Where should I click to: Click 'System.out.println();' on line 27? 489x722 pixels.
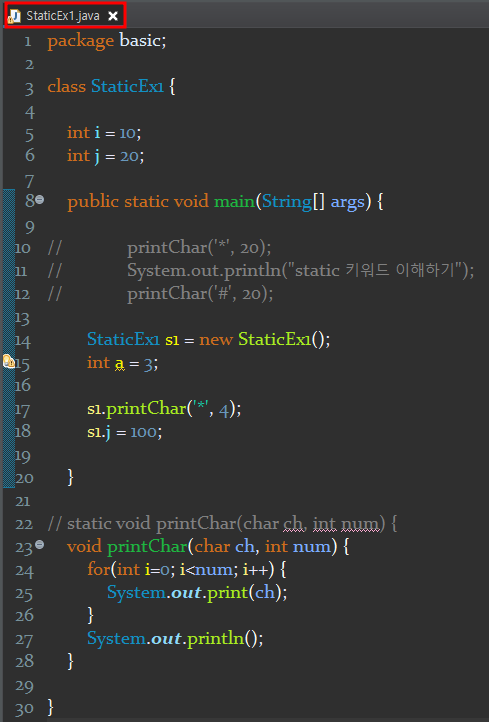(x=175, y=638)
